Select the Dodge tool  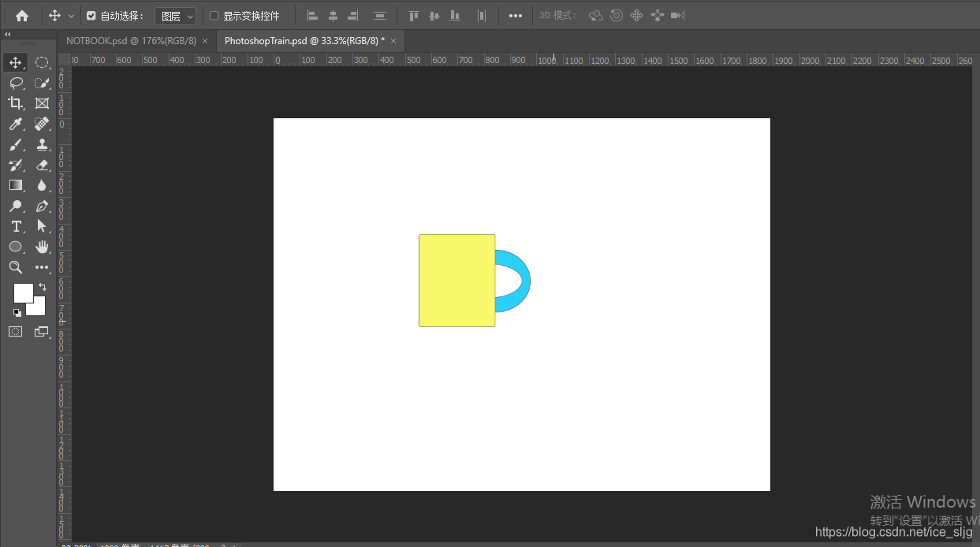coord(16,207)
